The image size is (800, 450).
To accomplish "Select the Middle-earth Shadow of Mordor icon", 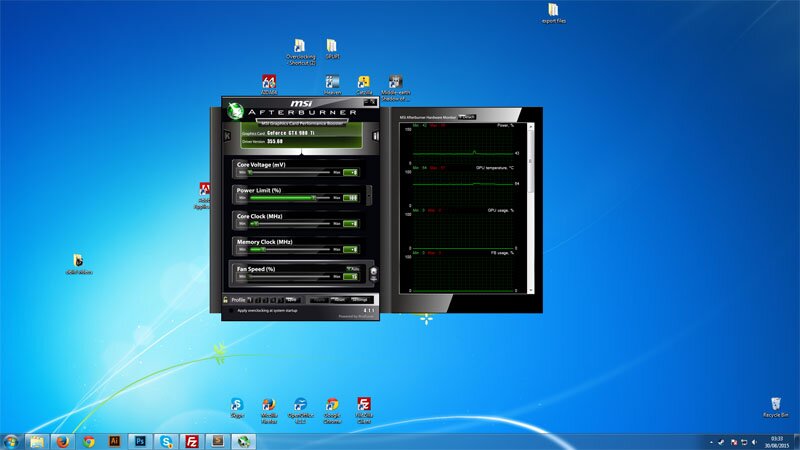I will pos(395,88).
